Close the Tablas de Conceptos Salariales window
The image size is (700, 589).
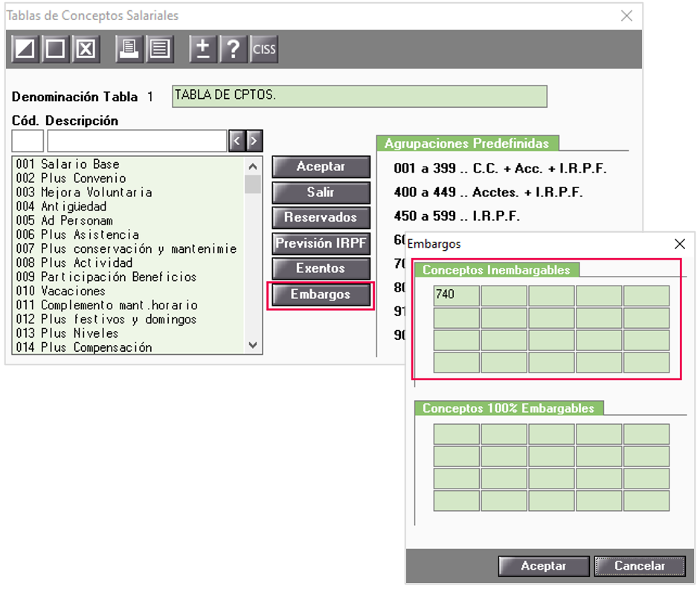627,16
